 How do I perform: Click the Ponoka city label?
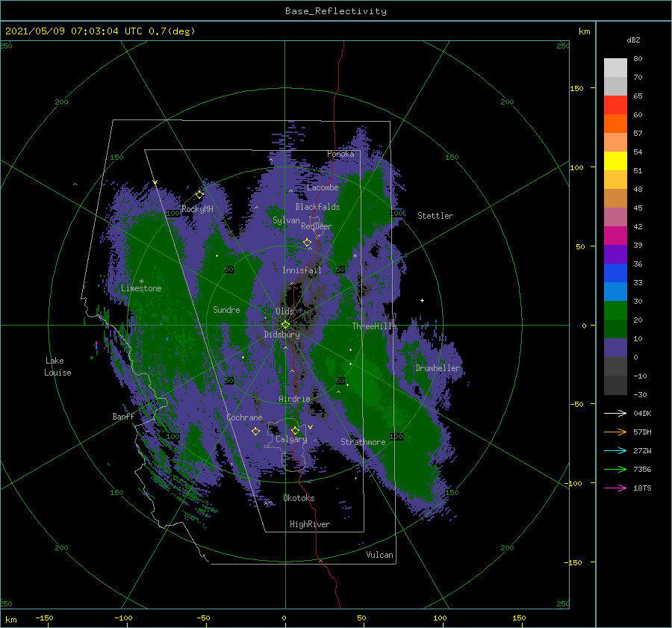pos(340,154)
